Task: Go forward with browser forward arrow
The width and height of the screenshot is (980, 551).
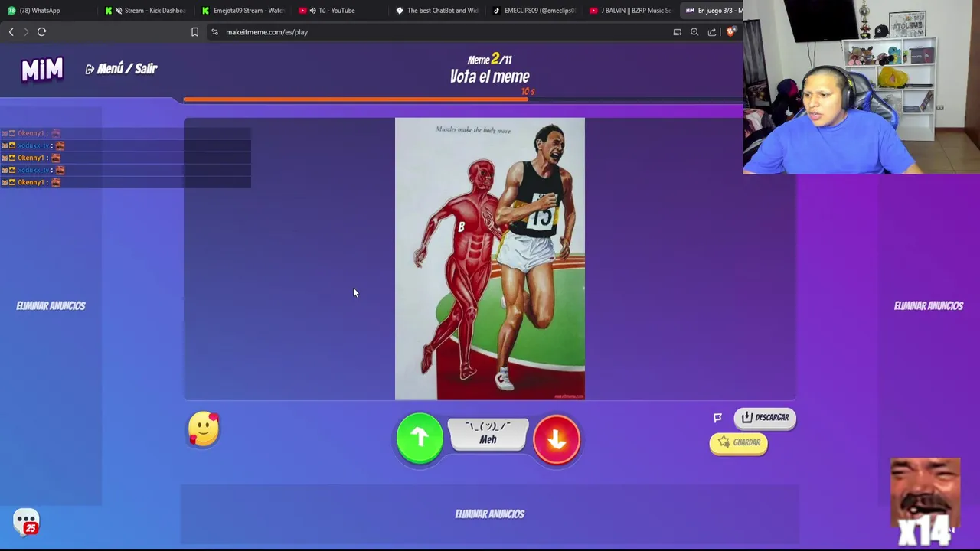Action: (25, 32)
